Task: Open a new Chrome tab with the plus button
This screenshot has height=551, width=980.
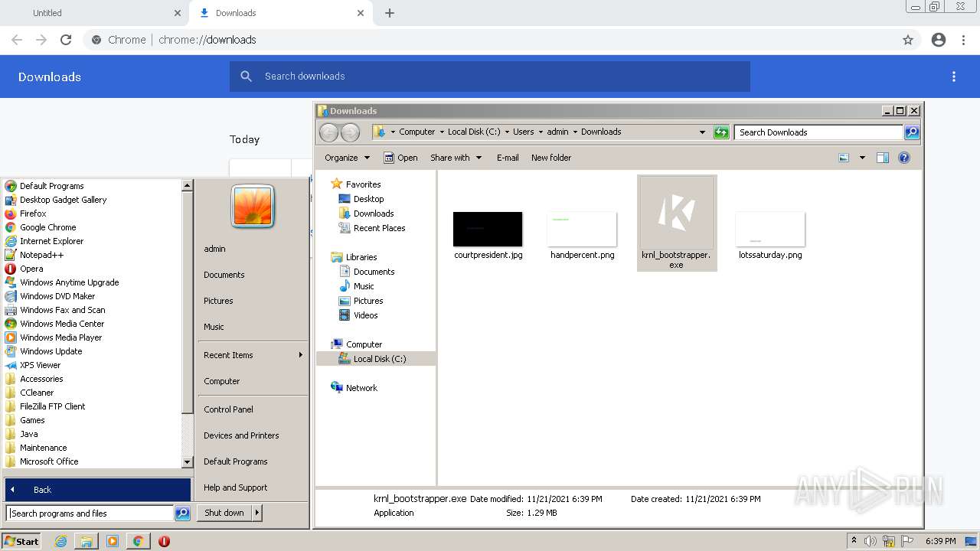Action: tap(390, 13)
